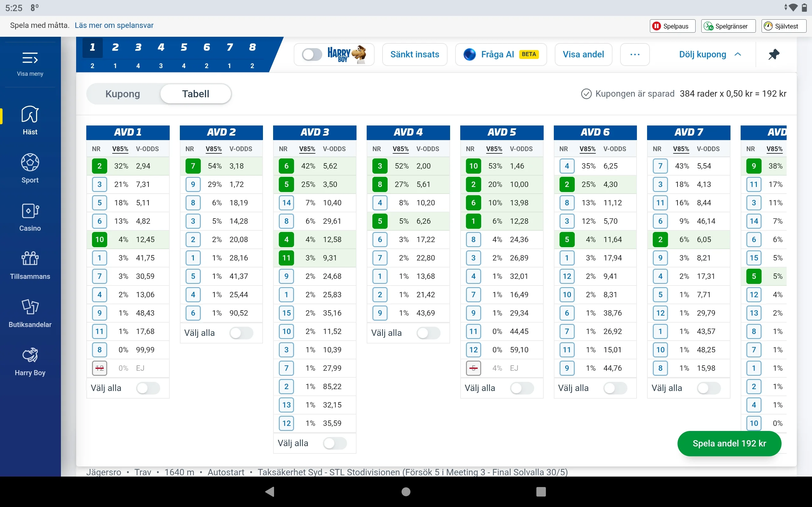Toggle the Harry Boy switch on
This screenshot has width=812, height=507.
click(312, 54)
